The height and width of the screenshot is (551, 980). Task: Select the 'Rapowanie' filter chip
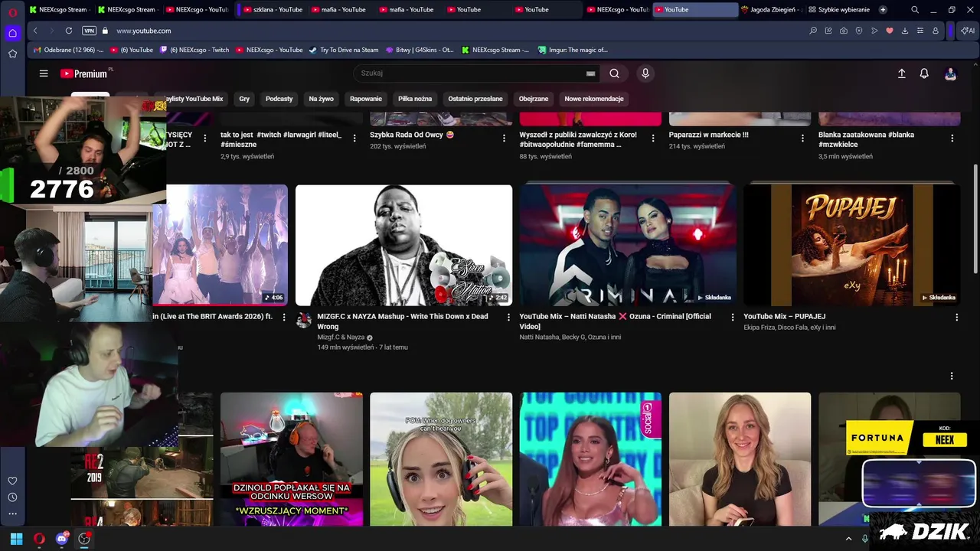(366, 99)
